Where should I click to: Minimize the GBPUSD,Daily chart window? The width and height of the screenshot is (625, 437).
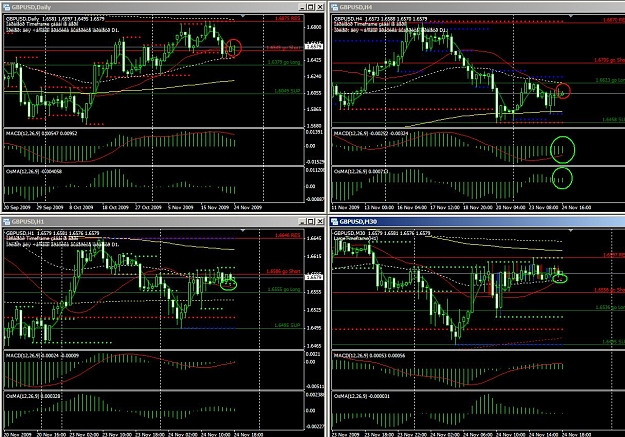click(x=302, y=7)
